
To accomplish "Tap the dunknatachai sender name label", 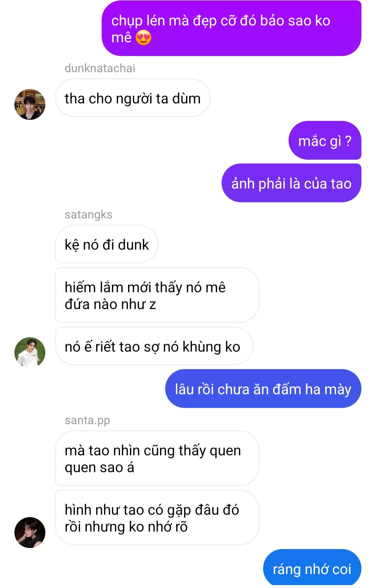I will pos(100,68).
